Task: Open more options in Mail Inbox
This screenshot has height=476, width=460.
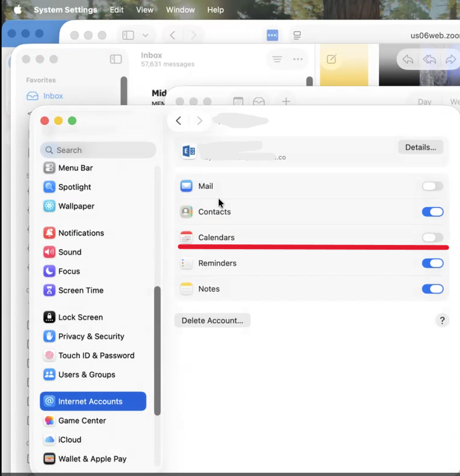Action: click(x=297, y=59)
